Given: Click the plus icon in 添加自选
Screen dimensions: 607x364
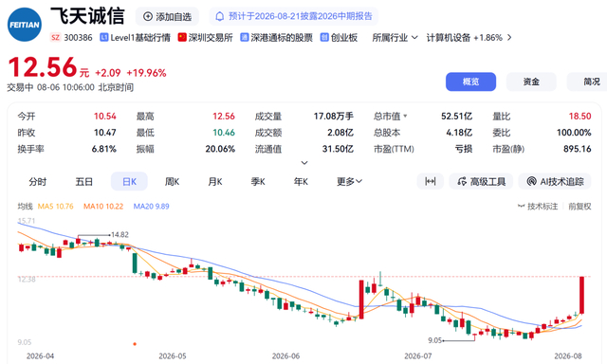Looking at the screenshot, I should point(148,17).
